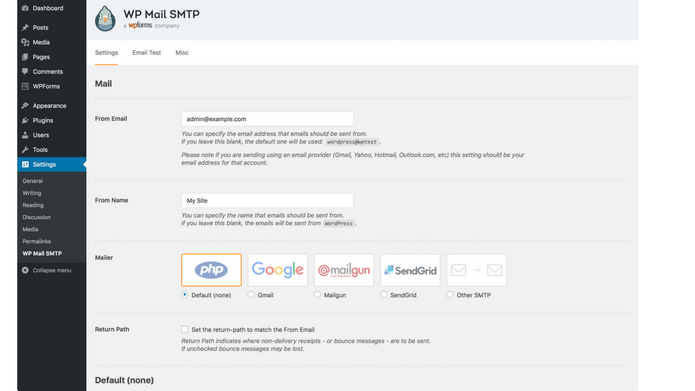Click the Posts pushpin icon
Screen dimensions: 695x391
click(25, 27)
